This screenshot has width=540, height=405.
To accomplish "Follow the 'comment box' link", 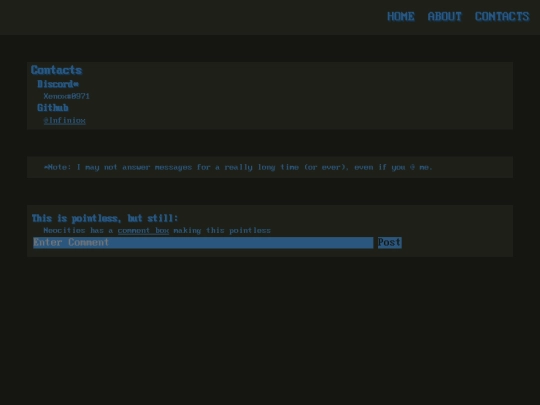I will tap(143, 230).
